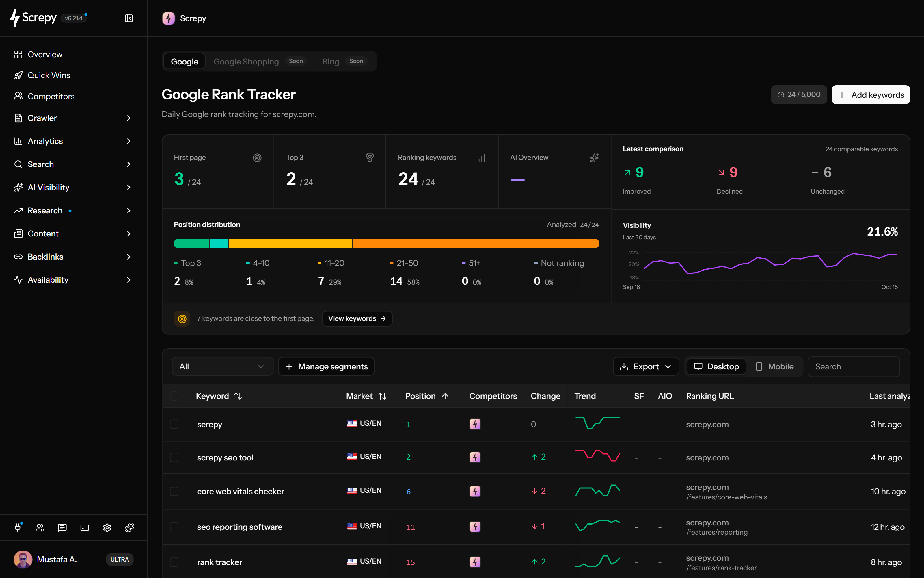Open the All segments dropdown

click(x=222, y=367)
